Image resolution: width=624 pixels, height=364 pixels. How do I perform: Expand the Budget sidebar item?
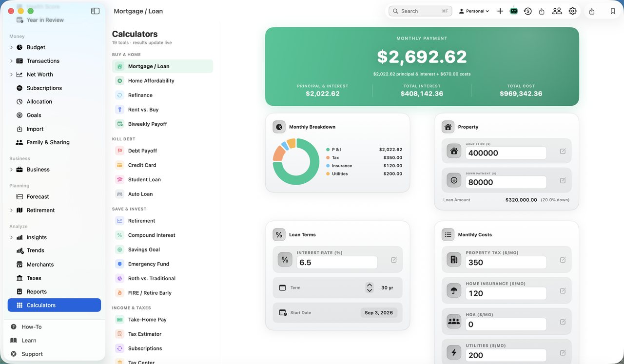[x=11, y=47]
